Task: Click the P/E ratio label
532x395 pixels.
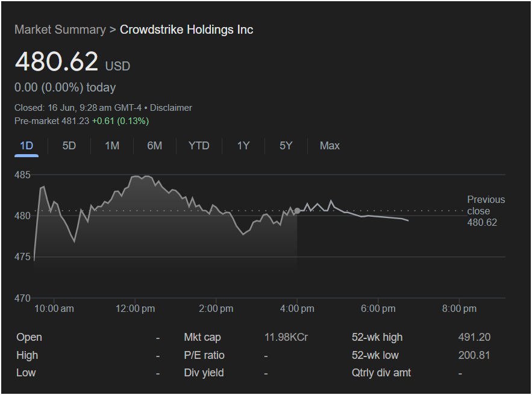Action: [x=204, y=355]
